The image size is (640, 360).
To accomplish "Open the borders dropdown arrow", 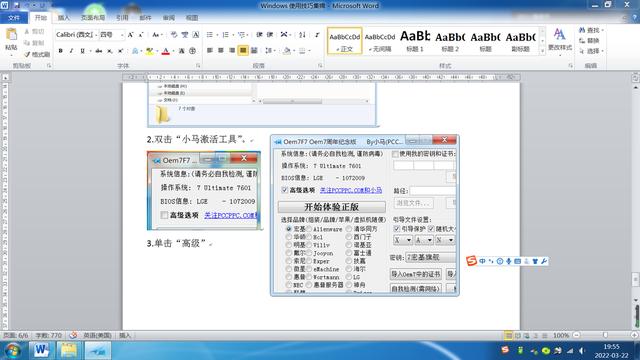I will point(309,51).
